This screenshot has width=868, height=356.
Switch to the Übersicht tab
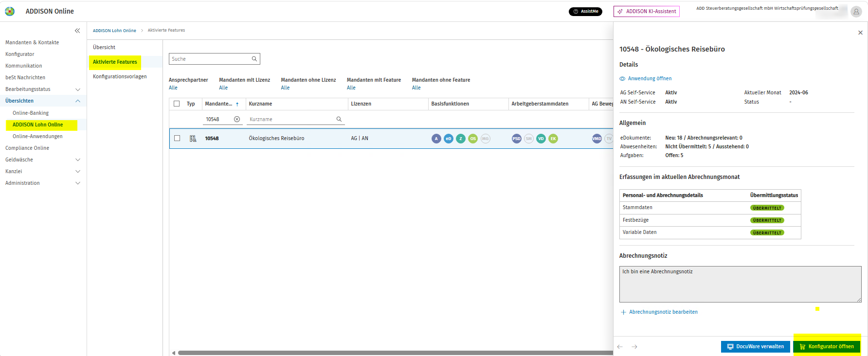104,47
